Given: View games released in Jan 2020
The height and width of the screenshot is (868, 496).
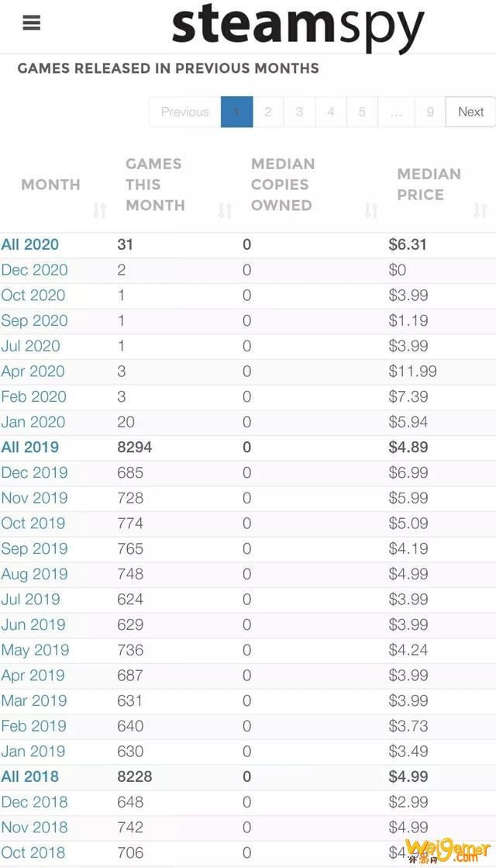Looking at the screenshot, I should tap(33, 422).
